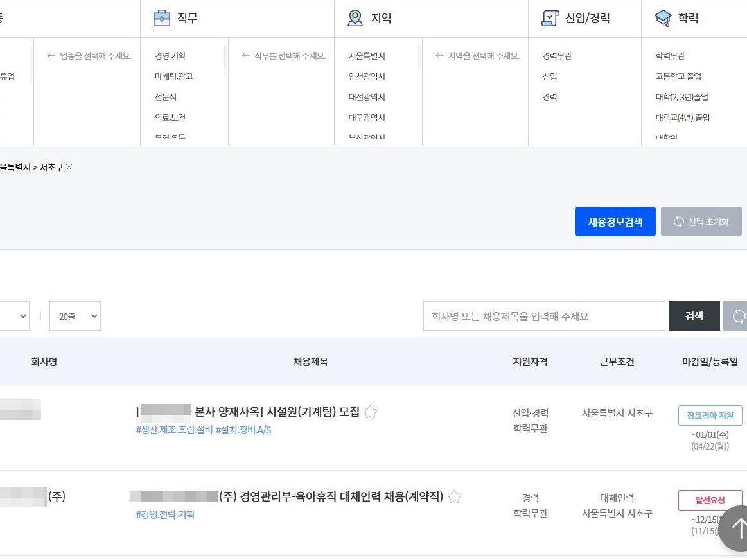Choose 경력무관 experience option
This screenshot has height=560, width=747.
(557, 56)
